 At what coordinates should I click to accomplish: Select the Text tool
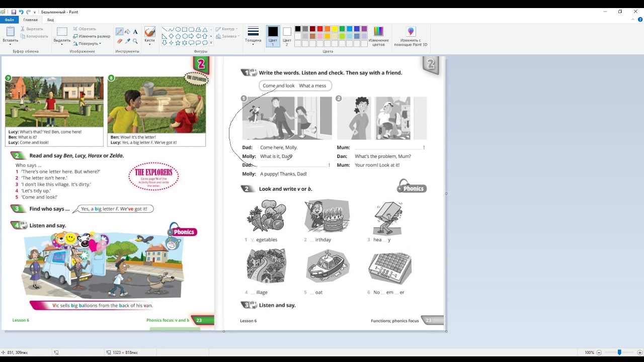coord(135,32)
